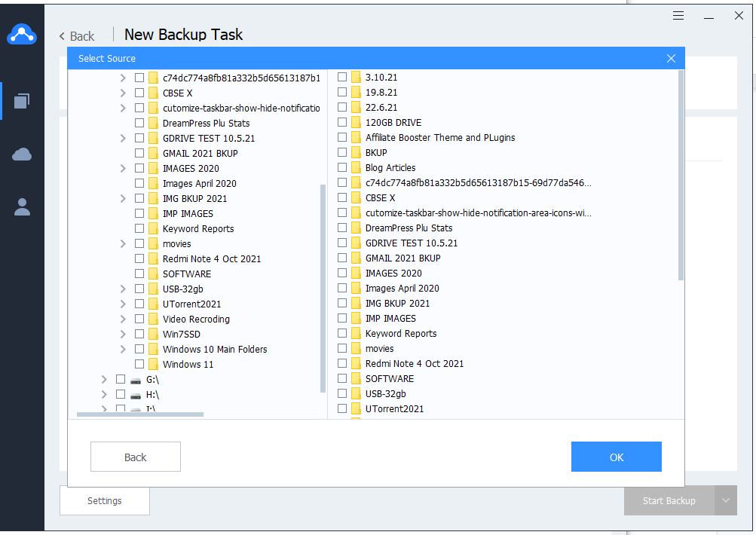The image size is (756, 535).
Task: Click the Settings button
Action: [x=105, y=500]
